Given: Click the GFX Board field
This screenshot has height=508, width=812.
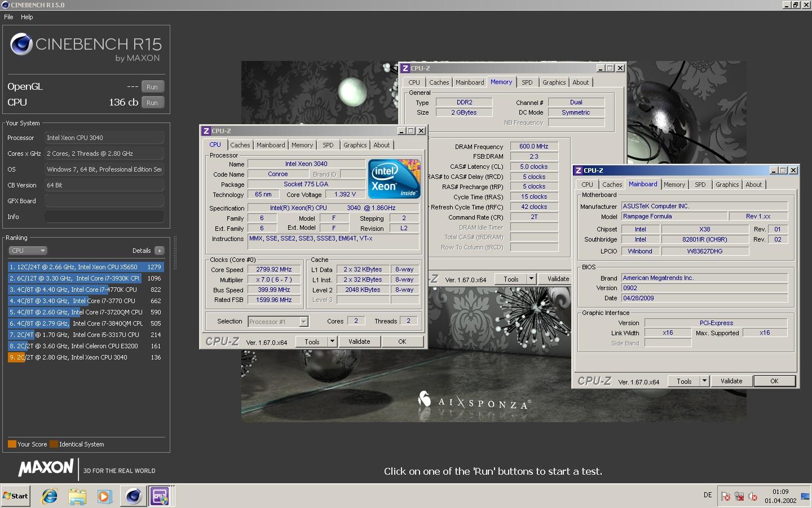Looking at the screenshot, I should pyautogui.click(x=104, y=201).
